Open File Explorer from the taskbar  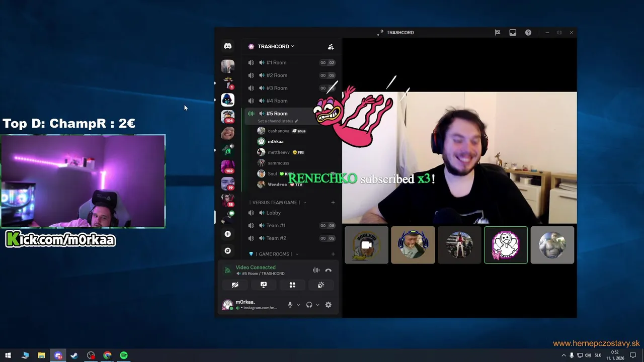(41, 355)
